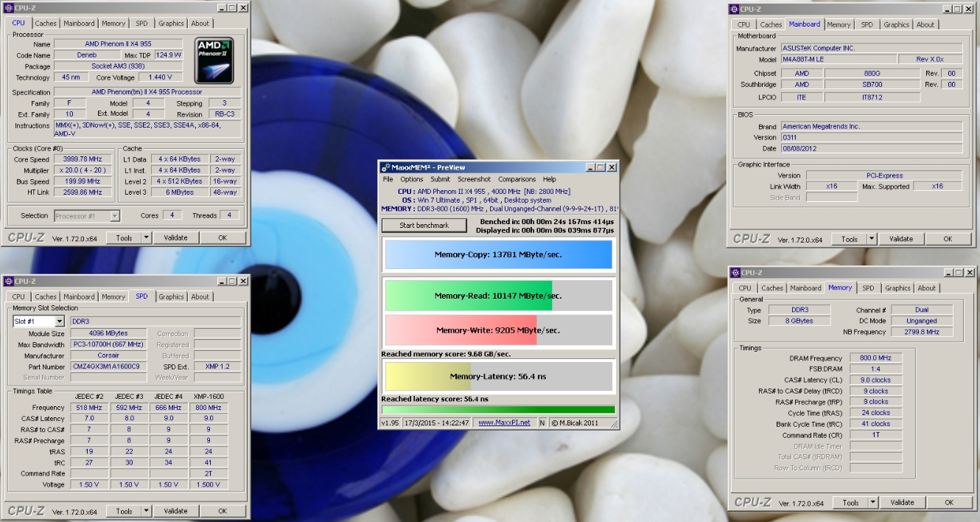Click the Memory-Latency 56.4 ns result bar

click(498, 376)
